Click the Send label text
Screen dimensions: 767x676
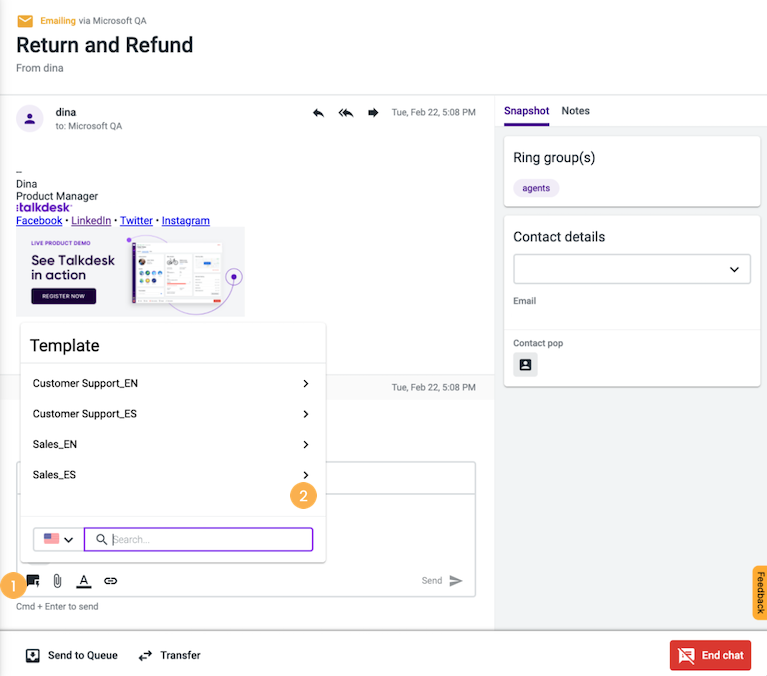tap(432, 581)
